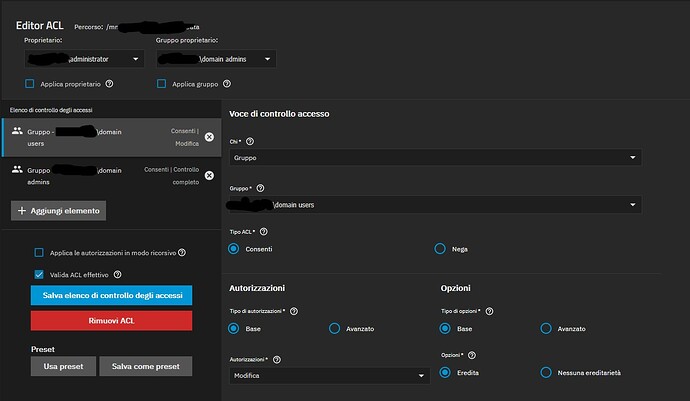Open the Autorizzazioni Modifica dropdown
This screenshot has height=401, width=690.
329,375
